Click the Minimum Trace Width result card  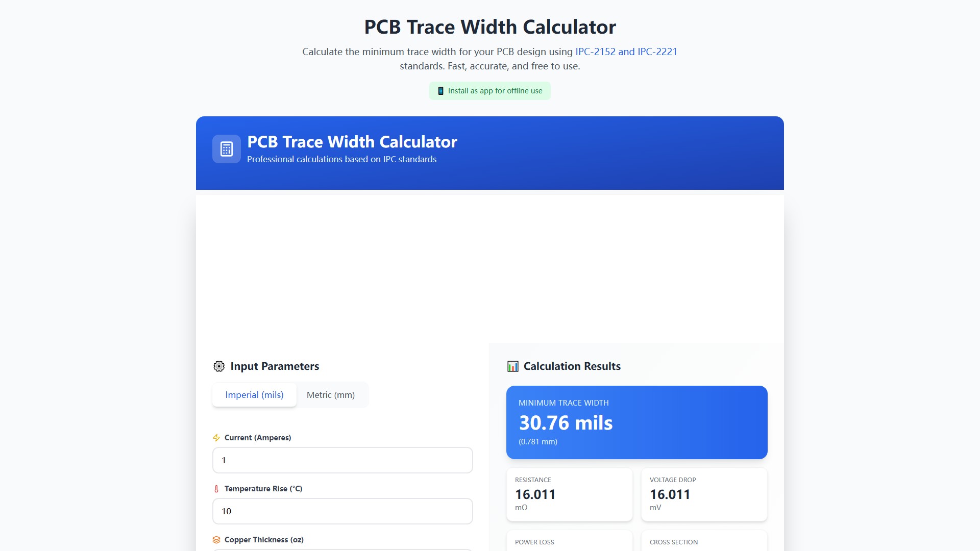click(x=636, y=422)
